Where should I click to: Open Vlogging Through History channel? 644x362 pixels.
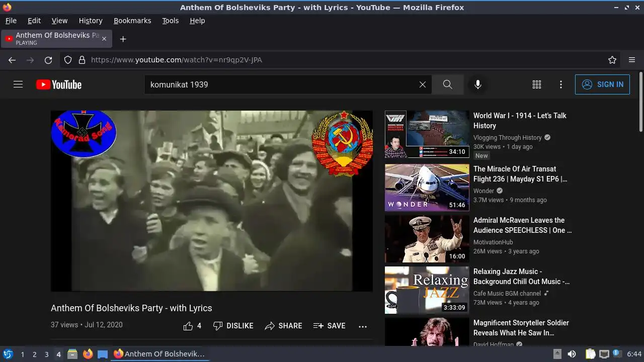[x=508, y=137]
